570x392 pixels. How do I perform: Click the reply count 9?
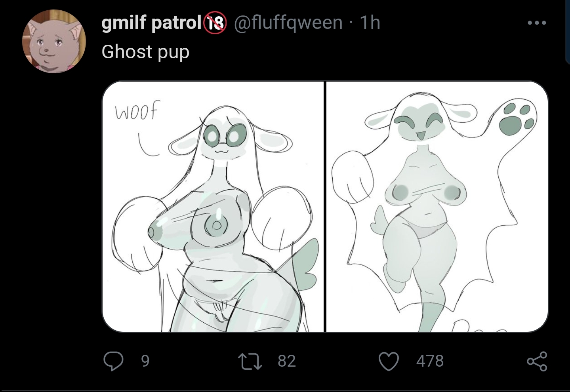145,361
